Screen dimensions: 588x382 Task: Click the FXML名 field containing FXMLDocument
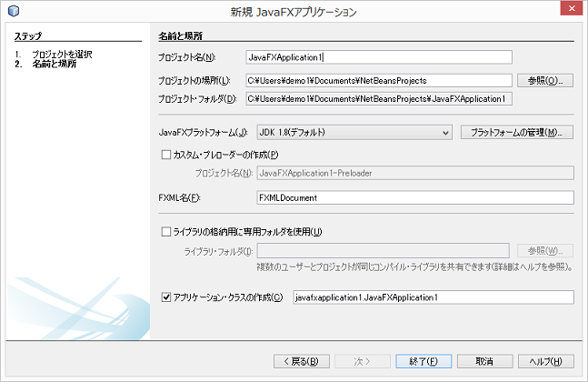(x=415, y=197)
